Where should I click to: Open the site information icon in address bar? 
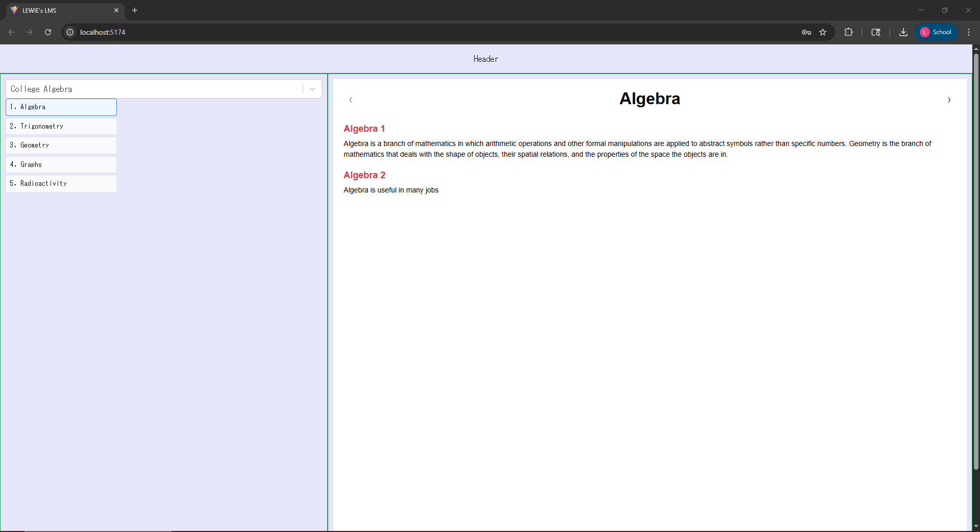(x=69, y=32)
